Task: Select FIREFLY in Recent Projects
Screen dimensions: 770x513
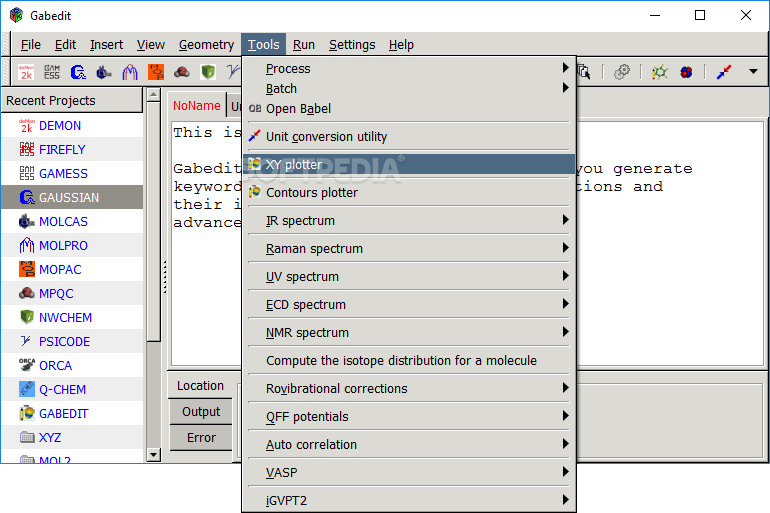Action: pyautogui.click(x=72, y=150)
